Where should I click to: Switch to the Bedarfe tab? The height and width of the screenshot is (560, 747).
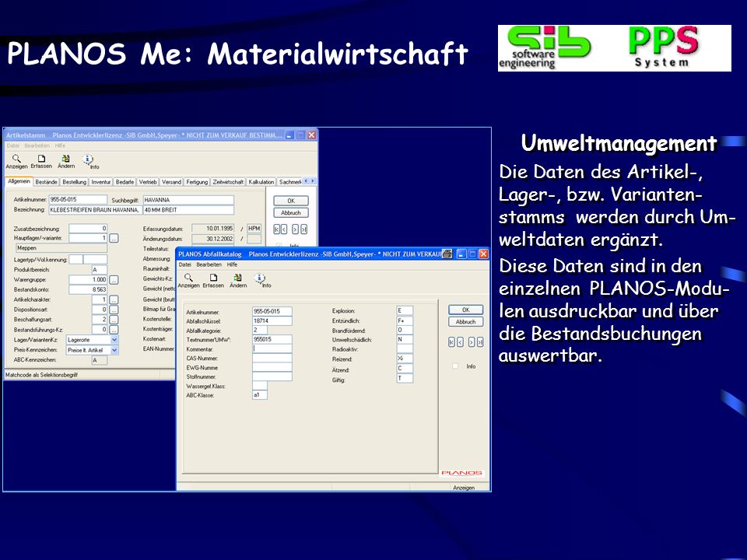124,182
